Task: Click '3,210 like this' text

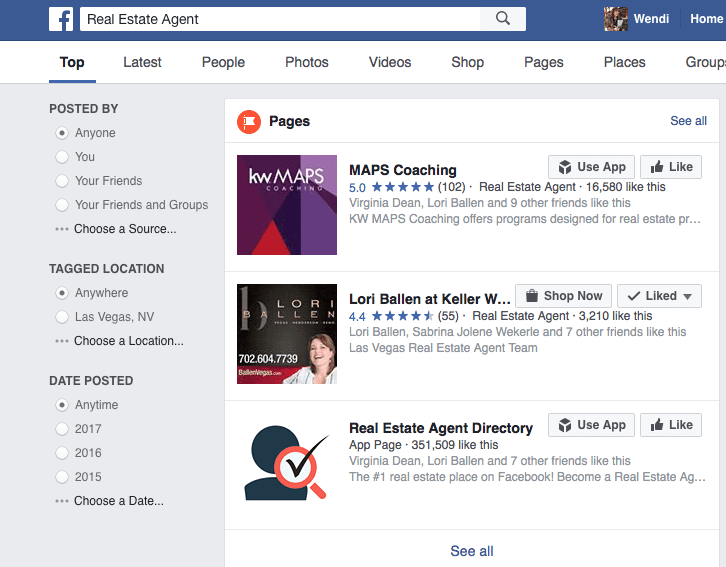Action: tap(615, 316)
